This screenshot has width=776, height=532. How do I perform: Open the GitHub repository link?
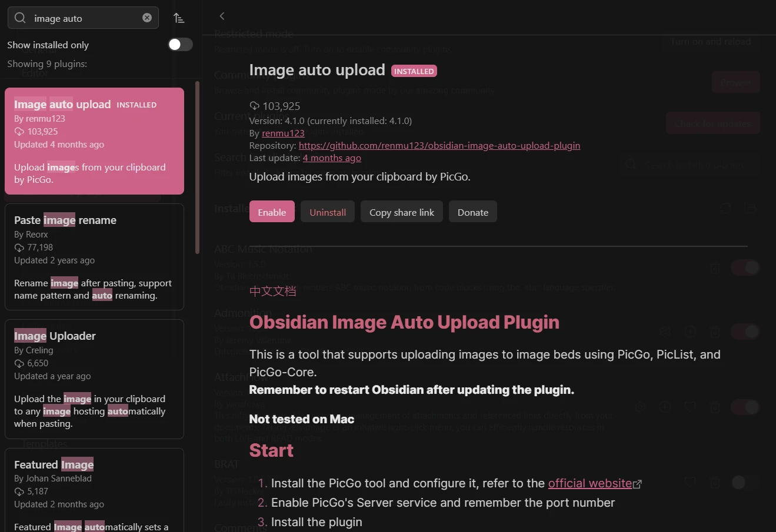click(x=439, y=145)
